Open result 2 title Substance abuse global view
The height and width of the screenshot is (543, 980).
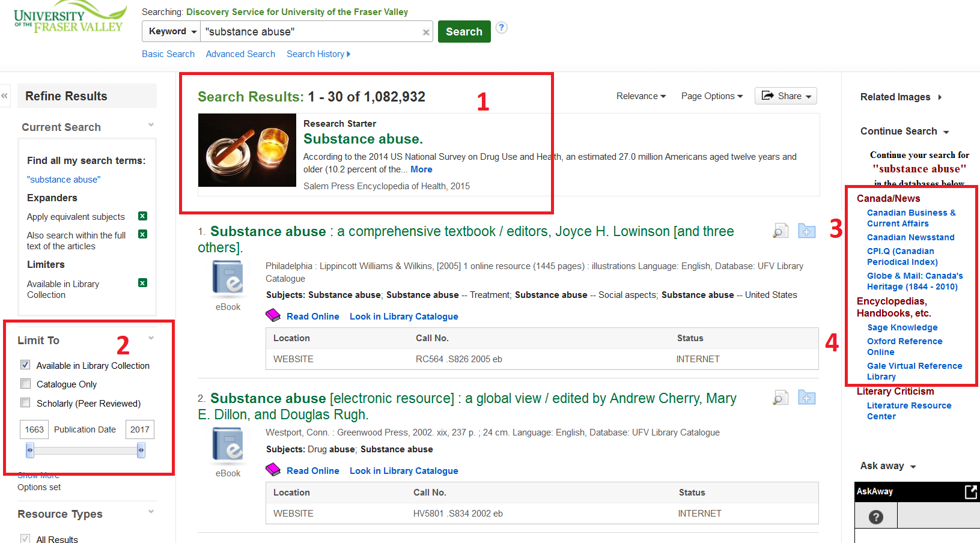[467, 406]
